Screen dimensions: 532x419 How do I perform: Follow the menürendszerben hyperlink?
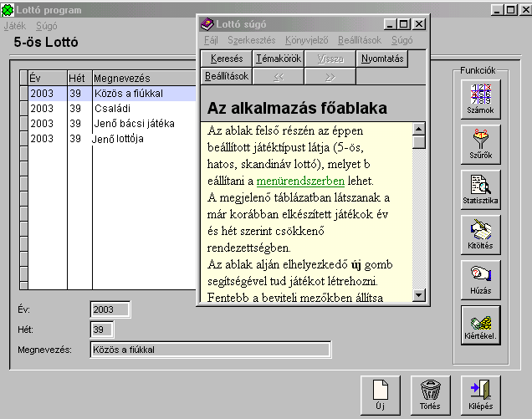pyautogui.click(x=300, y=181)
